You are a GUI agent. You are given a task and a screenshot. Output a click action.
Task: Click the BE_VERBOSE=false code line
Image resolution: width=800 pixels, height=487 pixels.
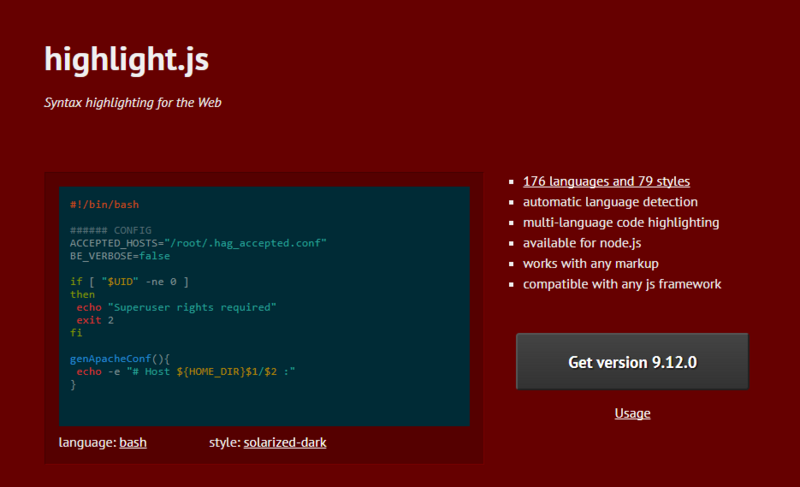pyautogui.click(x=120, y=256)
